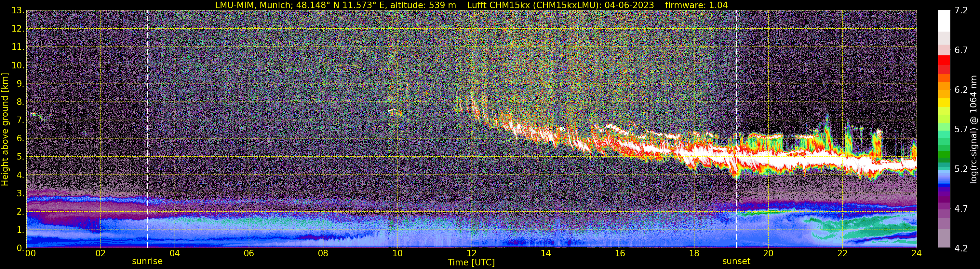Click the plot title text LMU-MIM, Munich

[x=254, y=5]
